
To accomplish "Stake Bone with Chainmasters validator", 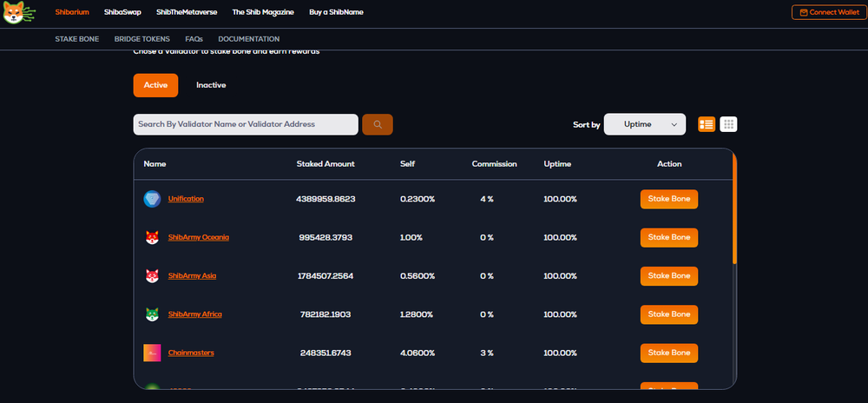I will point(669,353).
